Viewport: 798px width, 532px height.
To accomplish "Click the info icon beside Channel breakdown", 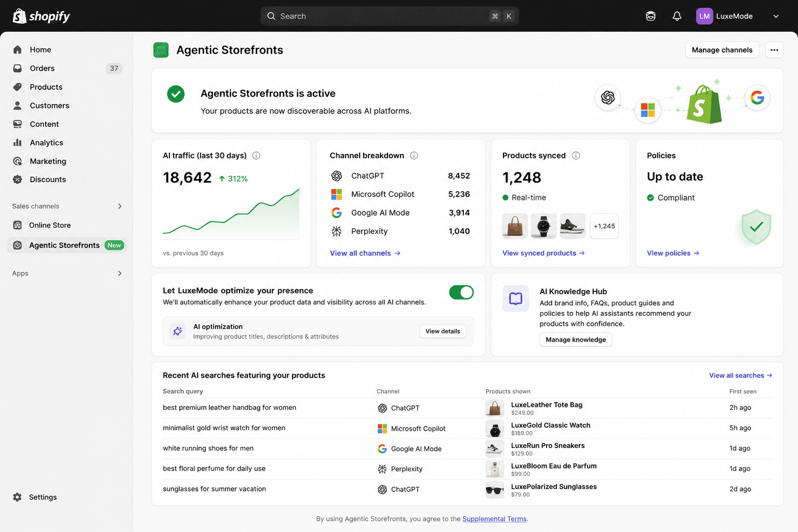I will (x=414, y=155).
